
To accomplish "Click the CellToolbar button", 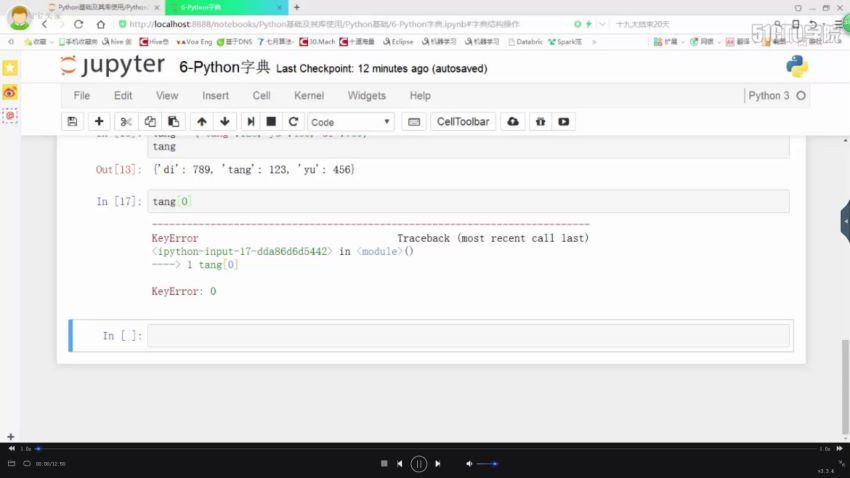I will 463,122.
